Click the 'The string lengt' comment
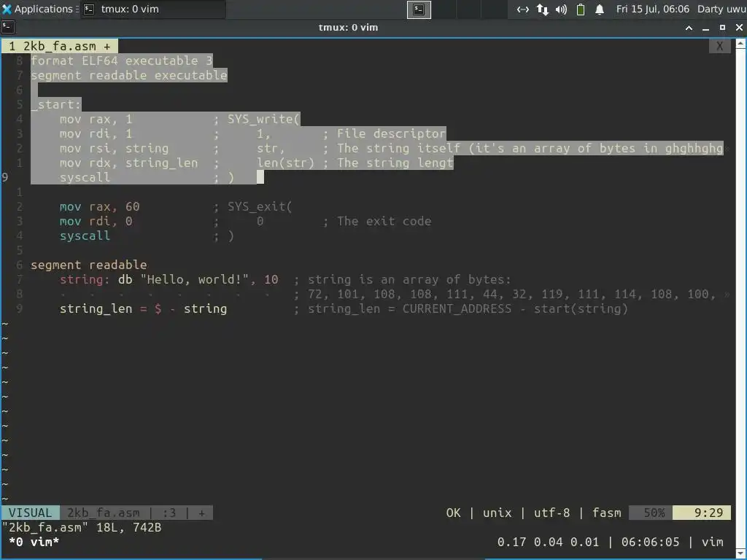Viewport: 747px width, 560px height. 395,163
